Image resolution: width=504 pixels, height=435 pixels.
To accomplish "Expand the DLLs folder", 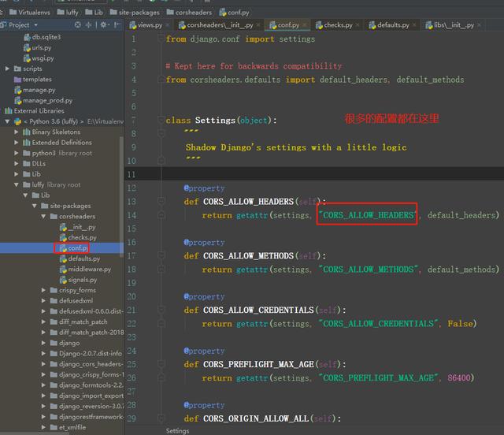I will 16,163.
